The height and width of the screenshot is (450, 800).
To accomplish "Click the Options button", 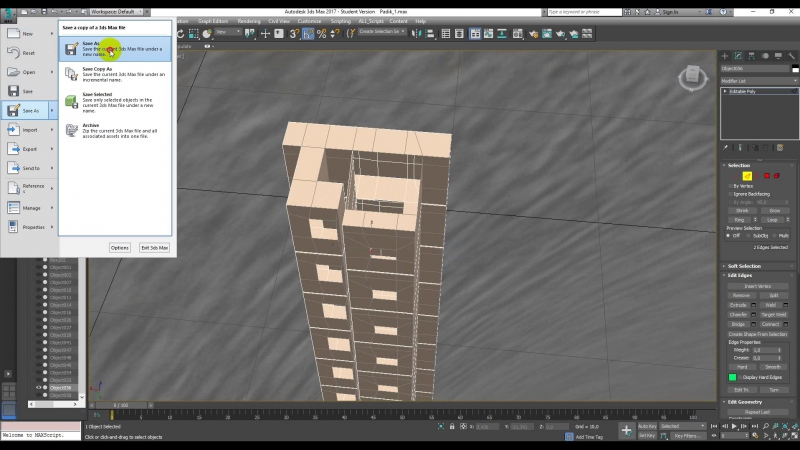I will (x=120, y=248).
